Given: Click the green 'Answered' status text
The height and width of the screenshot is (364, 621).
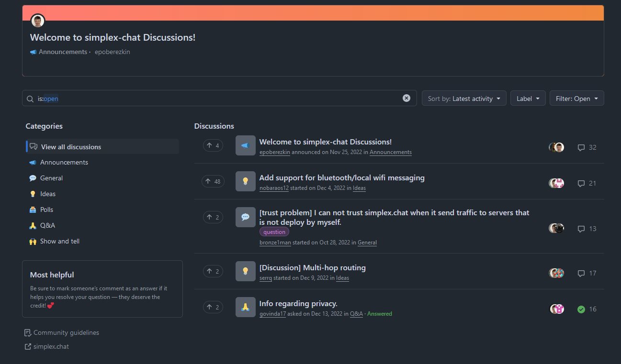Looking at the screenshot, I should (380, 314).
